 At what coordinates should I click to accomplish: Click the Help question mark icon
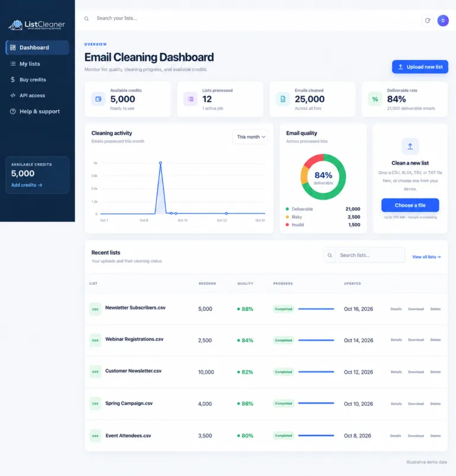[12, 112]
